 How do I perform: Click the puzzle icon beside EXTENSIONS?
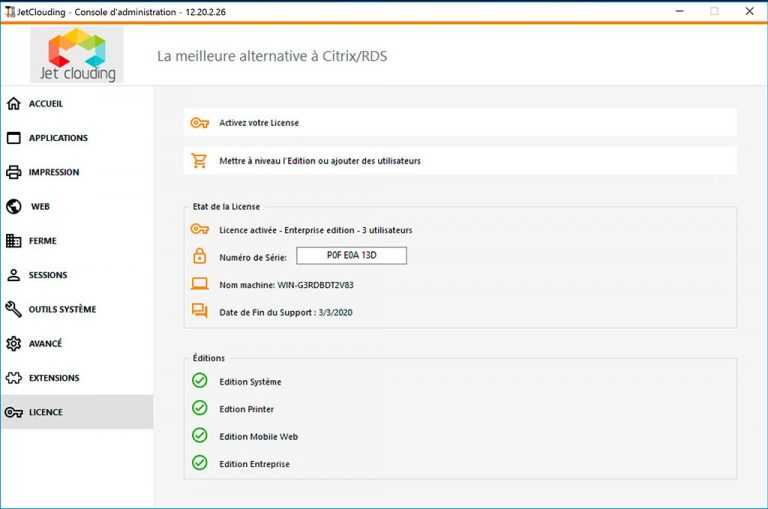[x=14, y=378]
